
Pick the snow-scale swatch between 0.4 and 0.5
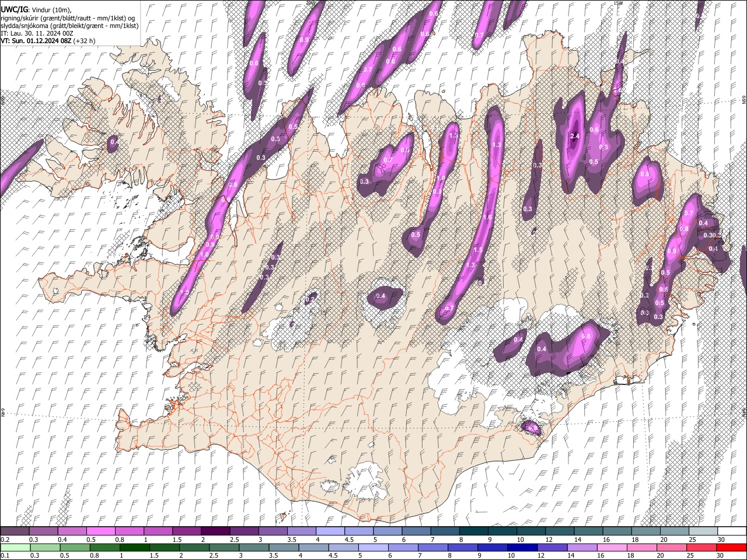tap(72, 531)
